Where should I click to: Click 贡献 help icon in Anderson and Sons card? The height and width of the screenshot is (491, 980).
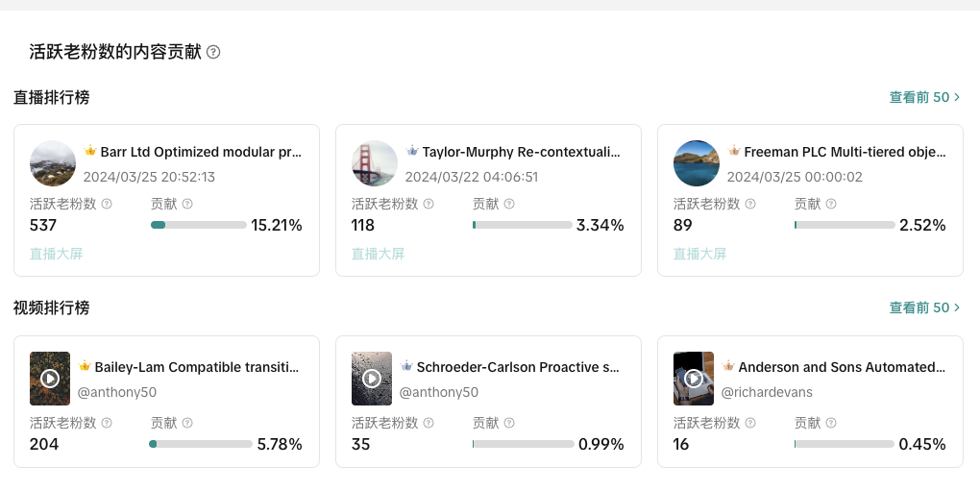point(831,423)
